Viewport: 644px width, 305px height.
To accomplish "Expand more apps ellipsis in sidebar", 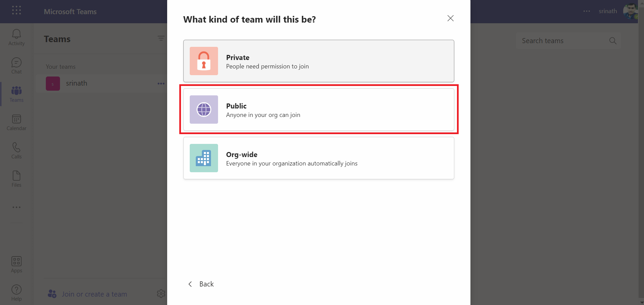I will tap(16, 207).
